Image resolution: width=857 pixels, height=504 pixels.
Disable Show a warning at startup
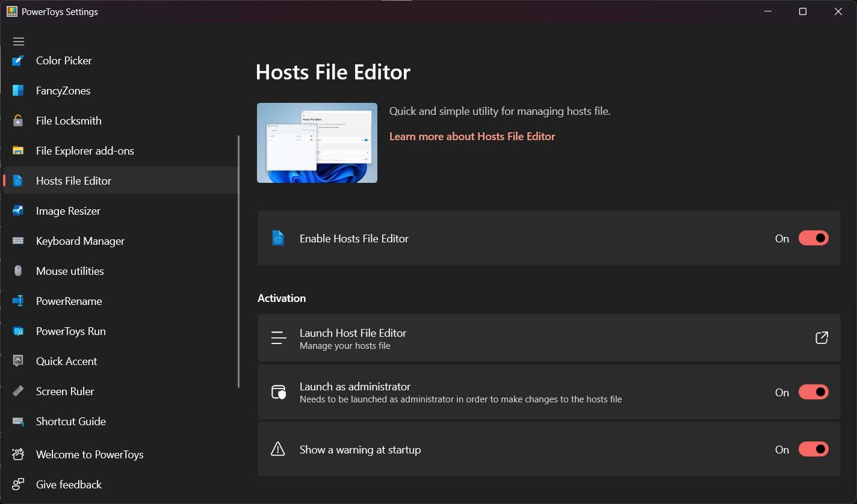pos(814,449)
